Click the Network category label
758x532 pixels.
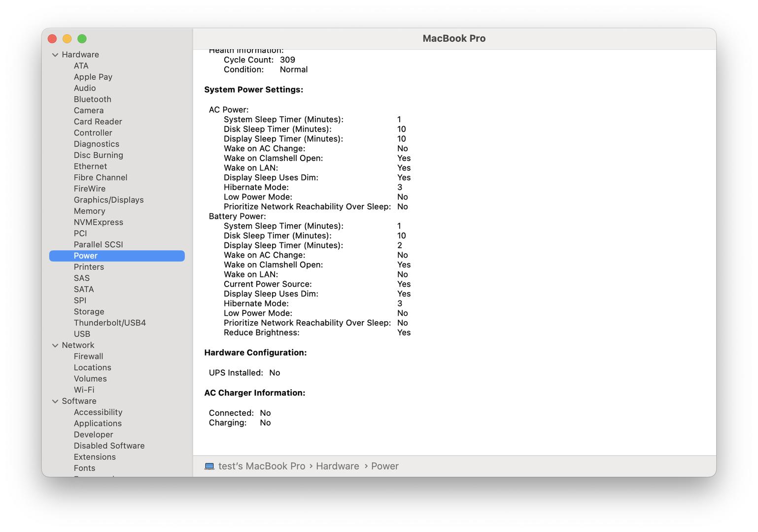78,345
